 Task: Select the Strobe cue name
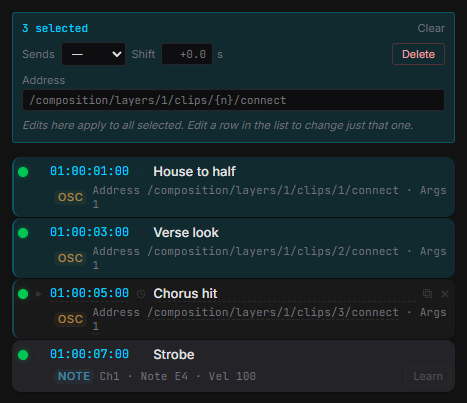pos(174,355)
